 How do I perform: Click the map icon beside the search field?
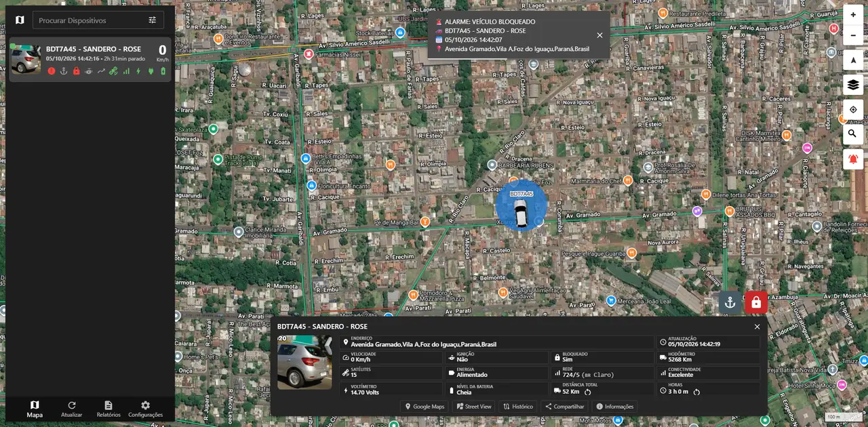(x=20, y=20)
